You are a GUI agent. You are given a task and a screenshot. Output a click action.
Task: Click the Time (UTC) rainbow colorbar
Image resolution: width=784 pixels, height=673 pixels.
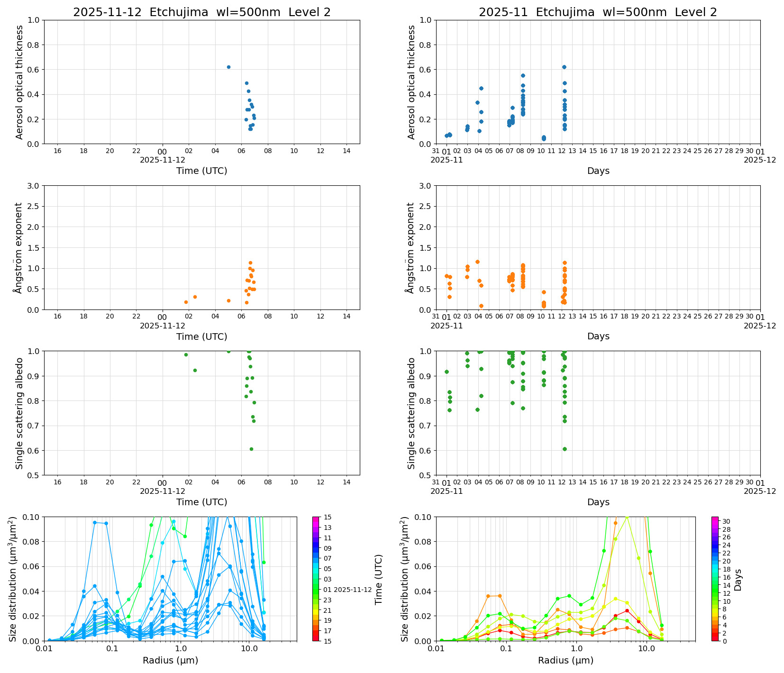point(316,579)
